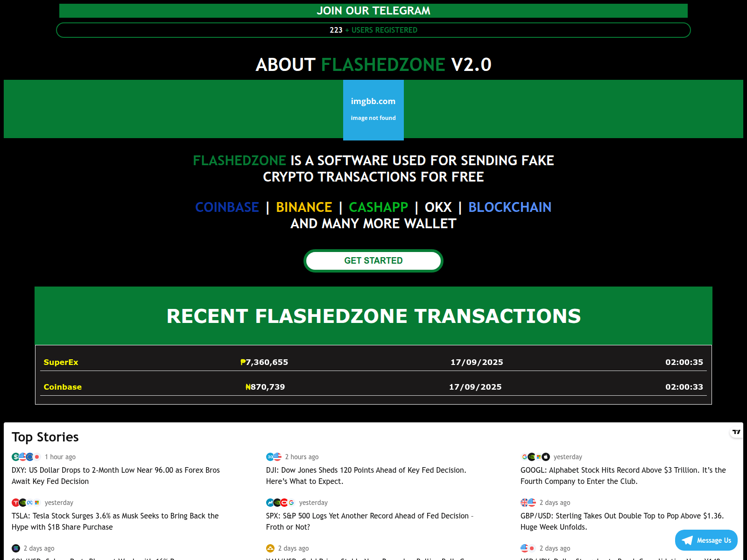Select 'Coinbase' in the transactions table
This screenshot has width=747, height=560.
(63, 387)
